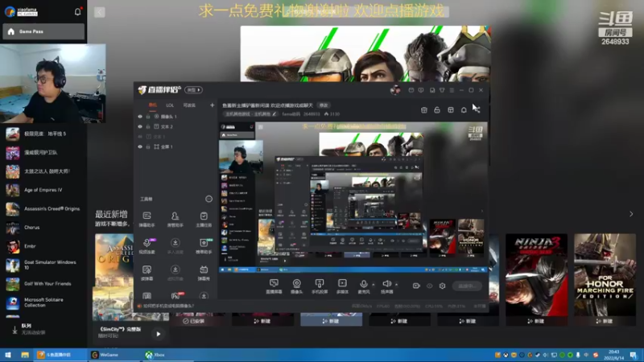Open the 弹幕秀 tool
Screen dimensions: 644x362
click(x=204, y=273)
